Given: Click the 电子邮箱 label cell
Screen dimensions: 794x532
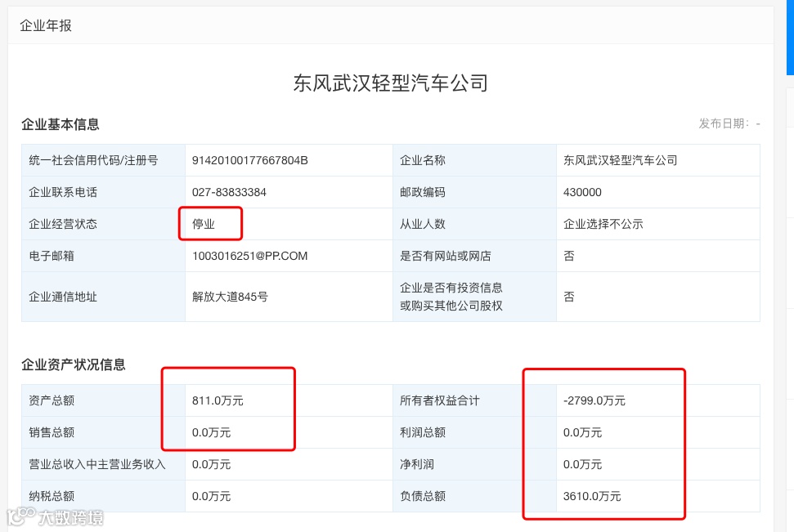Looking at the screenshot, I should [x=103, y=256].
